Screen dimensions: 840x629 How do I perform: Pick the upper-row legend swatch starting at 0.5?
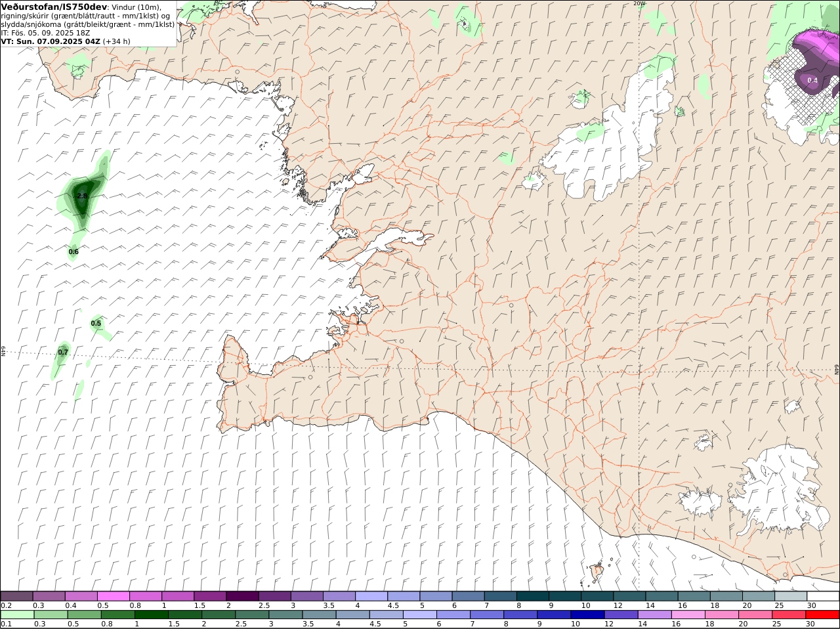tap(113, 596)
